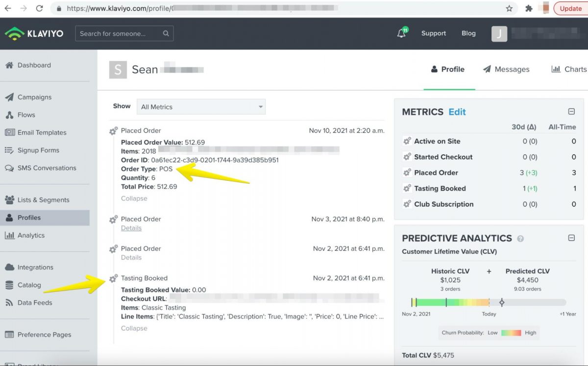The image size is (588, 366).
Task: Edit the Metrics panel
Action: [457, 112]
